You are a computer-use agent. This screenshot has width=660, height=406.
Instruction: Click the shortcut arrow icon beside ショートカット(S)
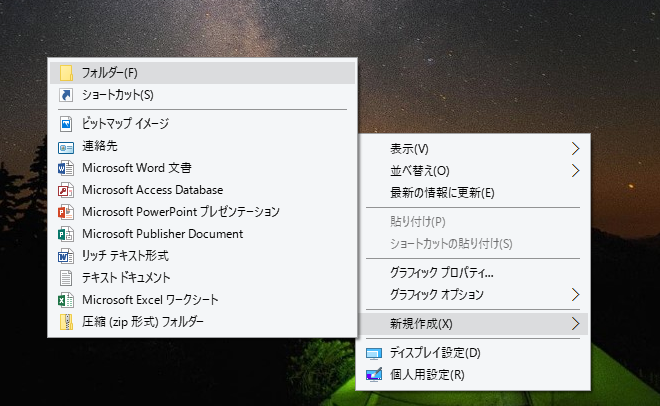point(66,95)
